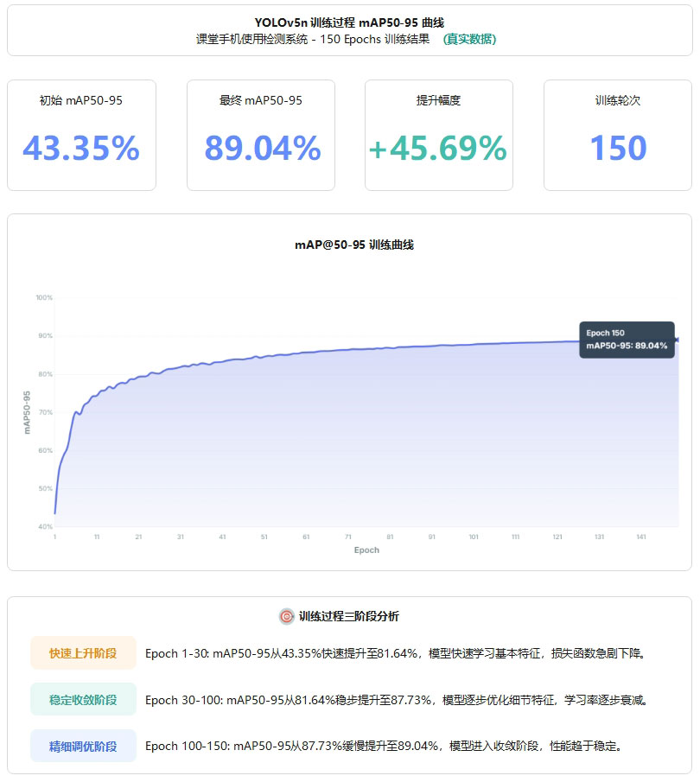Image resolution: width=700 pixels, height=782 pixels.
Task: Click the x-axis tick label 101
Action: click(474, 537)
